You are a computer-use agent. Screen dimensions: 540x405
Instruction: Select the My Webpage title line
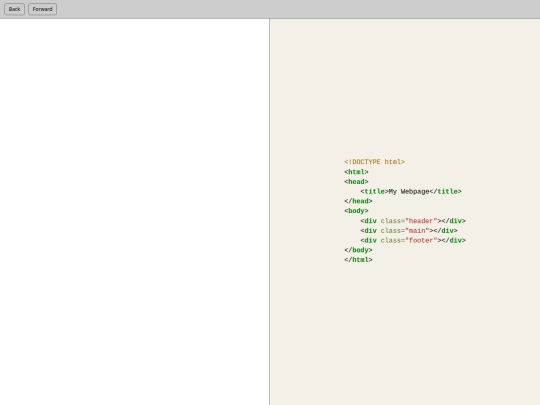coord(411,191)
